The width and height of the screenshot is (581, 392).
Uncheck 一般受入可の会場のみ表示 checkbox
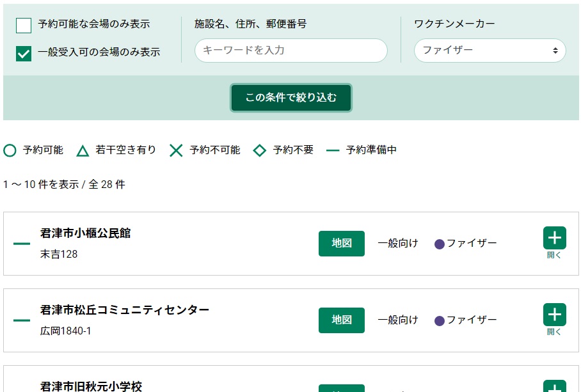click(x=24, y=53)
